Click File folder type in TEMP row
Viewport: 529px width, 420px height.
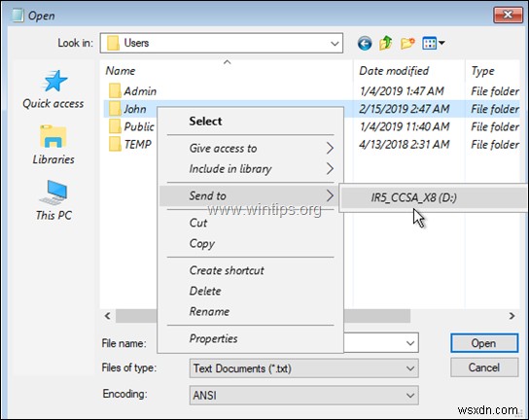tap(495, 145)
